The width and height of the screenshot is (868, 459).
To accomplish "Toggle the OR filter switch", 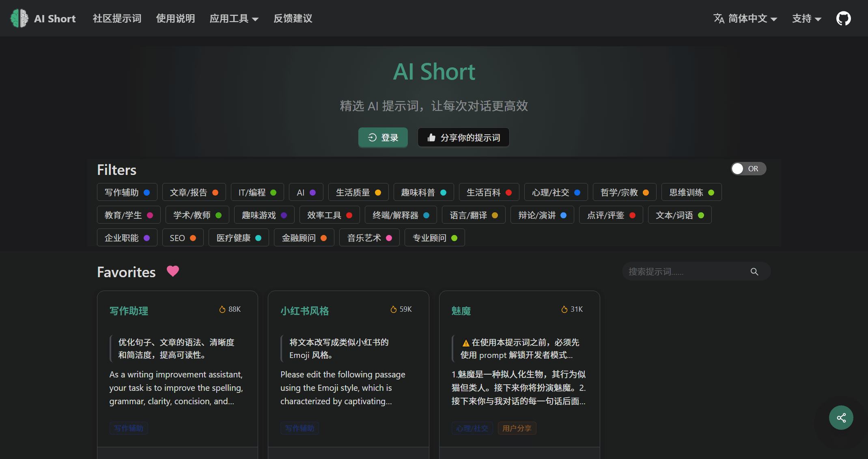I will point(748,168).
